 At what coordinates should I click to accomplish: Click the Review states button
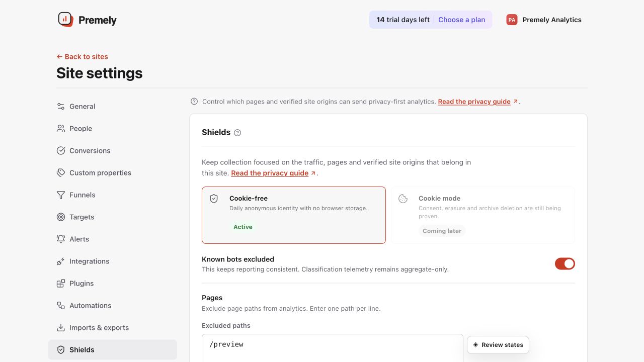pos(498,345)
